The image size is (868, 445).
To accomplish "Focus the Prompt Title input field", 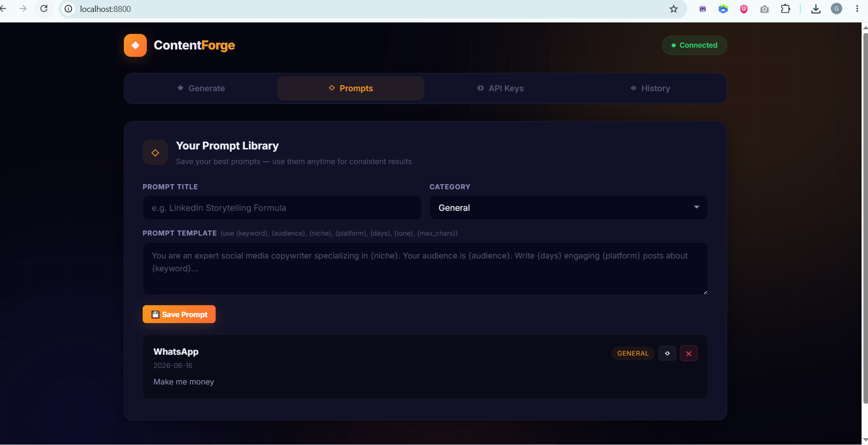I will 282,208.
